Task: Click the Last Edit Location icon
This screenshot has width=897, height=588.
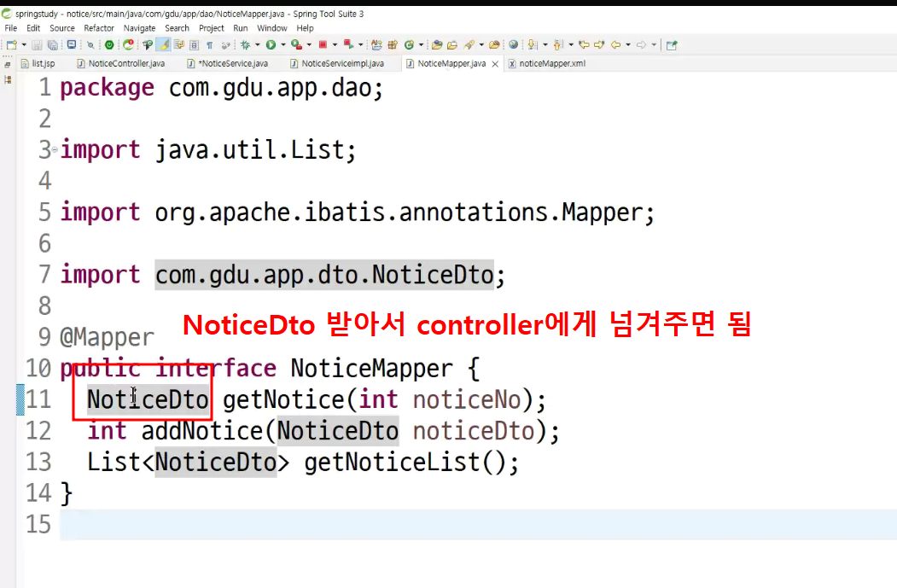Action: pos(584,44)
